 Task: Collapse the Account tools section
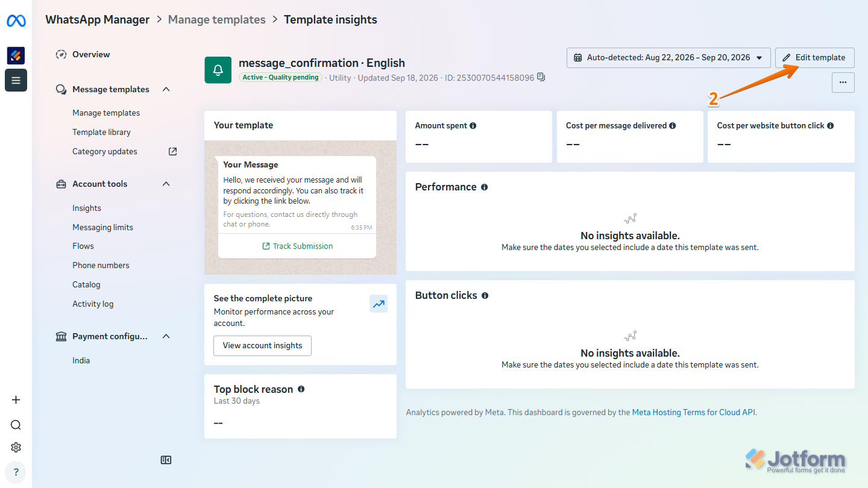point(166,184)
